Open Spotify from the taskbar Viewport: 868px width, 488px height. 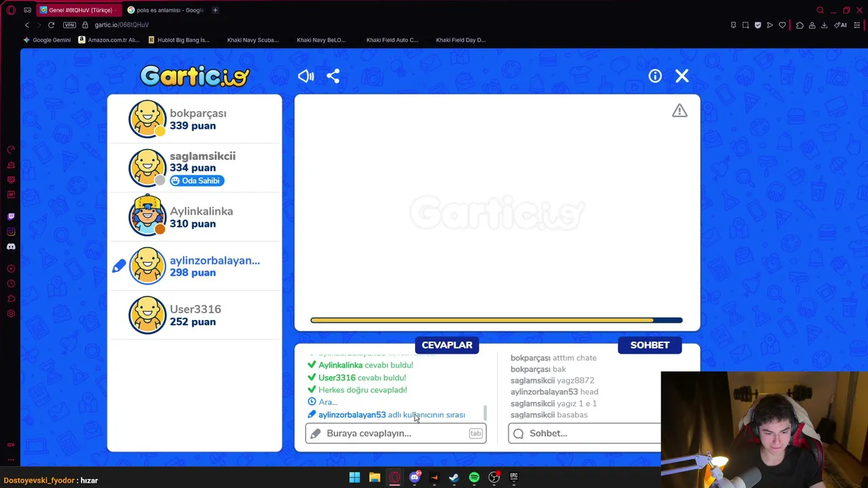pos(474,477)
